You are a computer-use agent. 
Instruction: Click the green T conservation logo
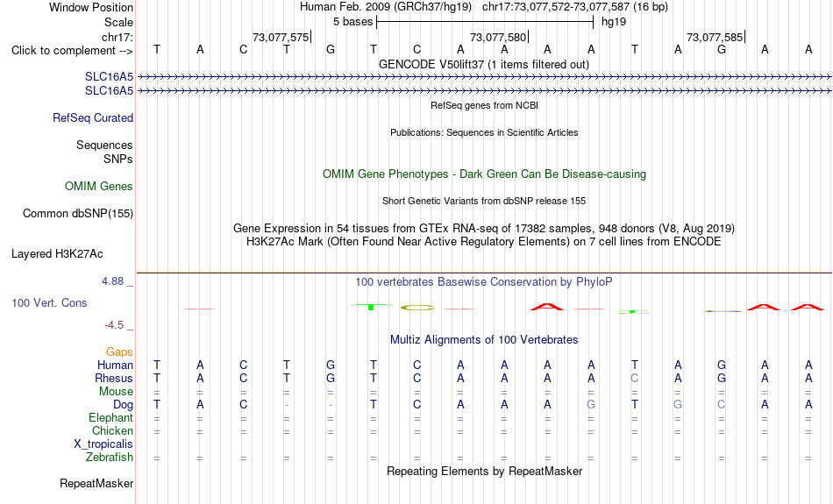(x=371, y=307)
